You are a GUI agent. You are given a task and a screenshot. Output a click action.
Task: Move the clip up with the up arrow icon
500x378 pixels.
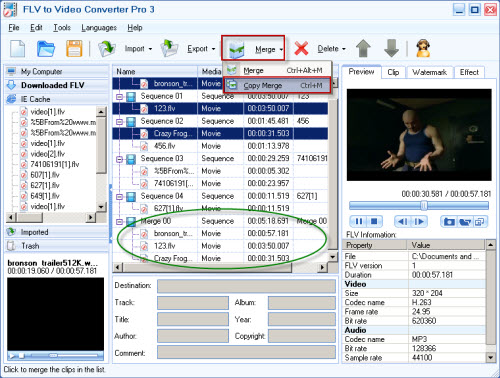(x=363, y=49)
